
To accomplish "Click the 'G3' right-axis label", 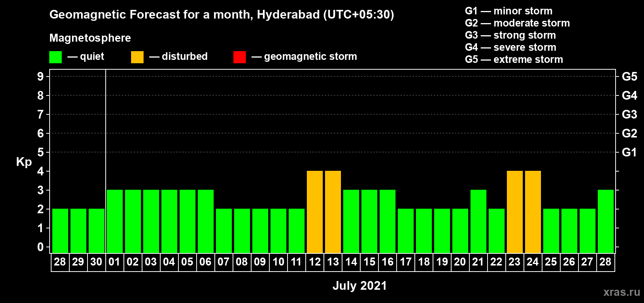I will (x=629, y=114).
